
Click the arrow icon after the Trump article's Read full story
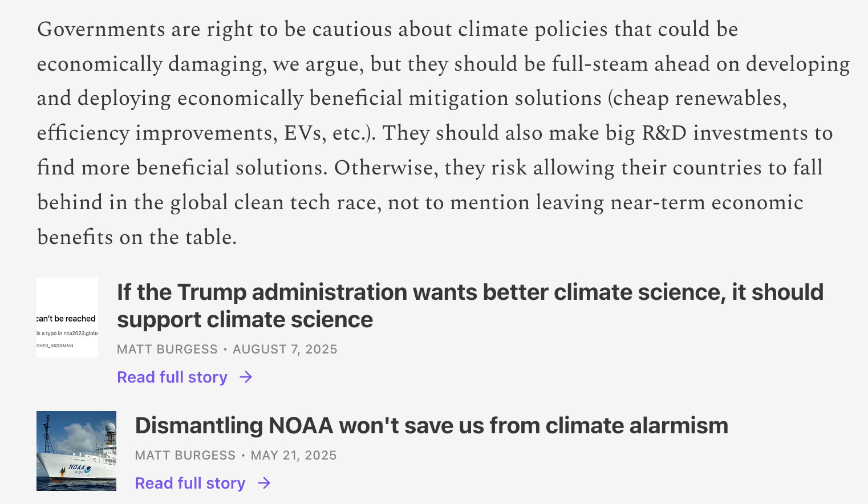click(246, 377)
